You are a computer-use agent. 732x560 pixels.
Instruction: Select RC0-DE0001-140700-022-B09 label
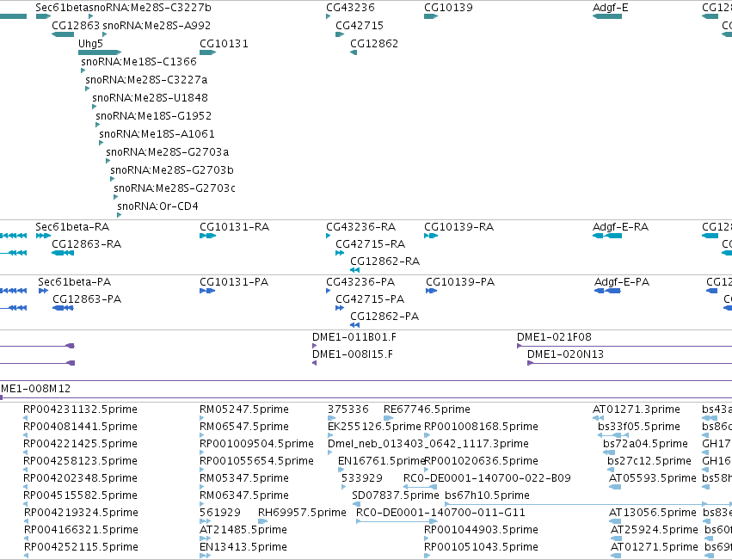[487, 478]
